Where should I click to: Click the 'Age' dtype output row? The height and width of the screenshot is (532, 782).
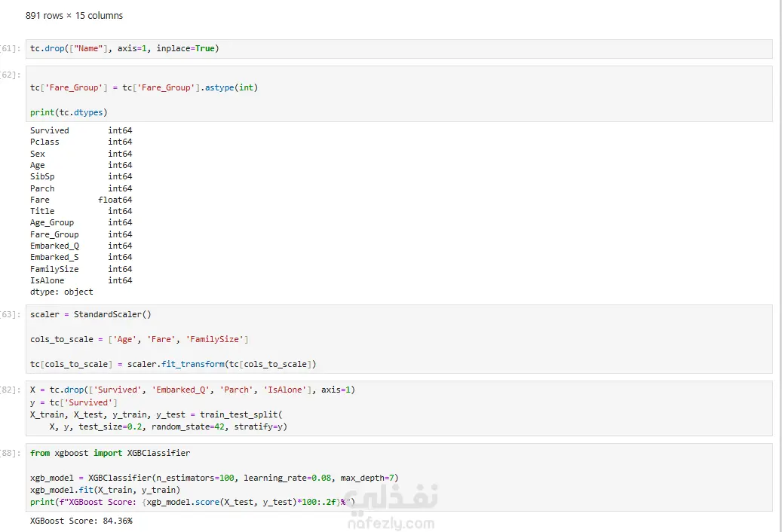[x=81, y=165]
